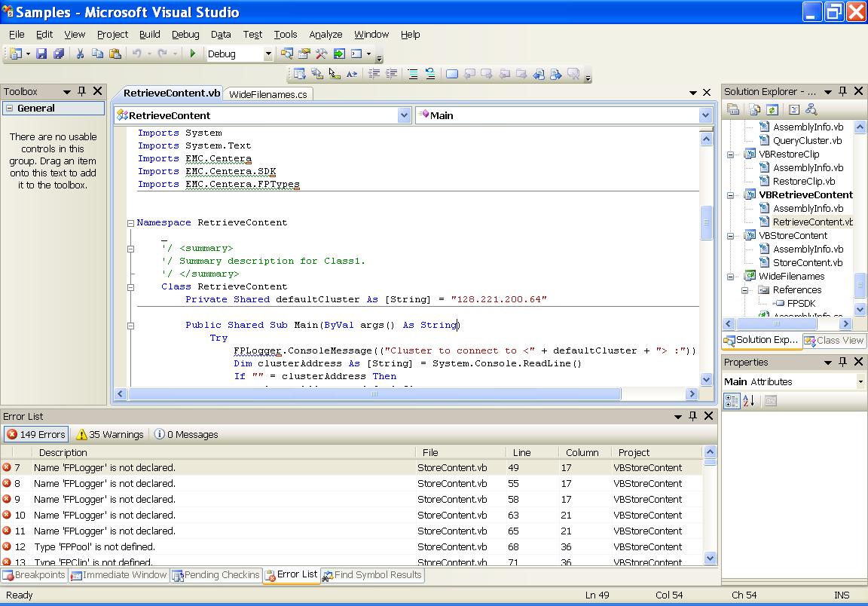
Task: Switch to the WideFilenames.cs tab
Action: point(268,94)
